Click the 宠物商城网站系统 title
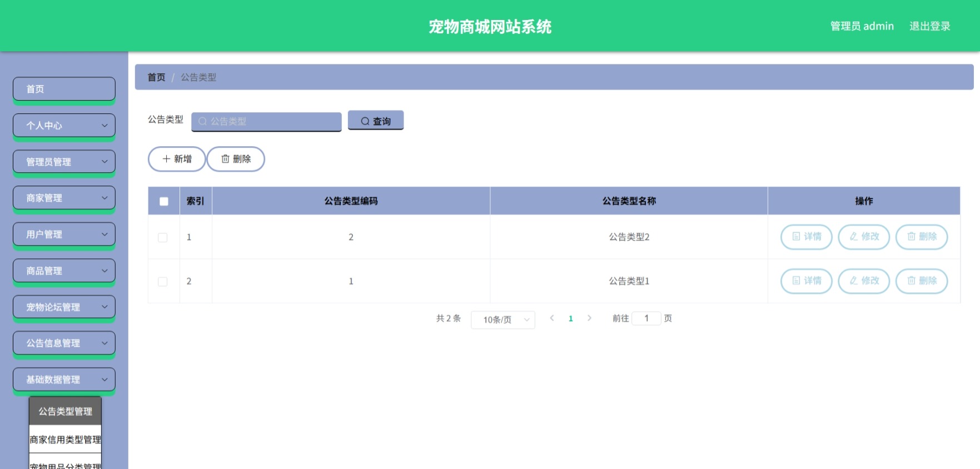Screen dimensions: 980x469 pyautogui.click(x=490, y=27)
